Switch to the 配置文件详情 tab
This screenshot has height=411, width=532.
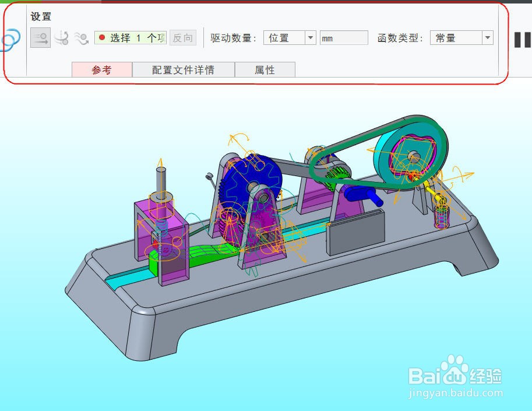[183, 69]
